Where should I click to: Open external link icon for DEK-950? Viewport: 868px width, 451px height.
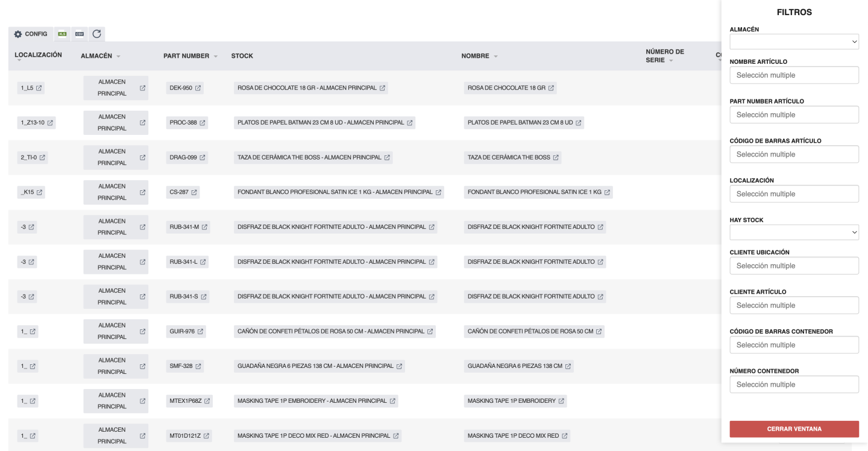click(198, 88)
